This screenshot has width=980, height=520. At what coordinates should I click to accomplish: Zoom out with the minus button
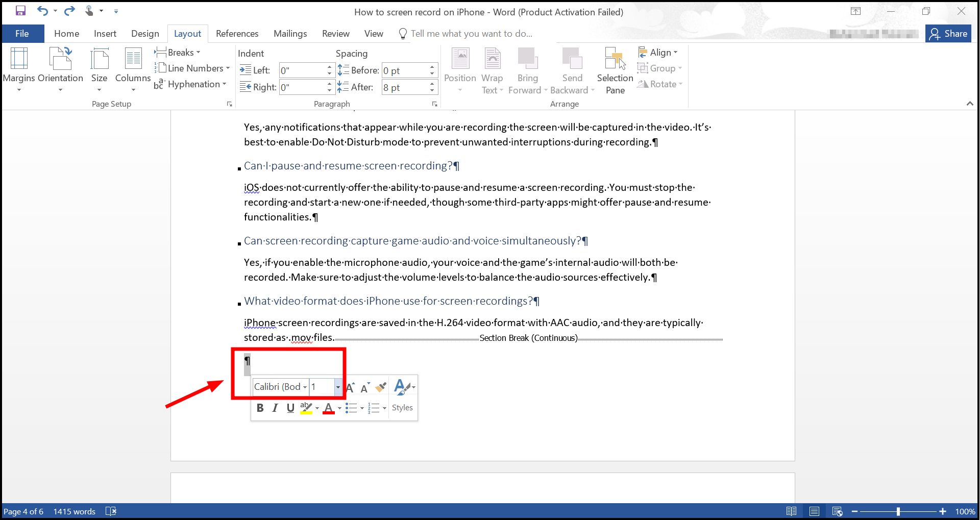point(854,511)
